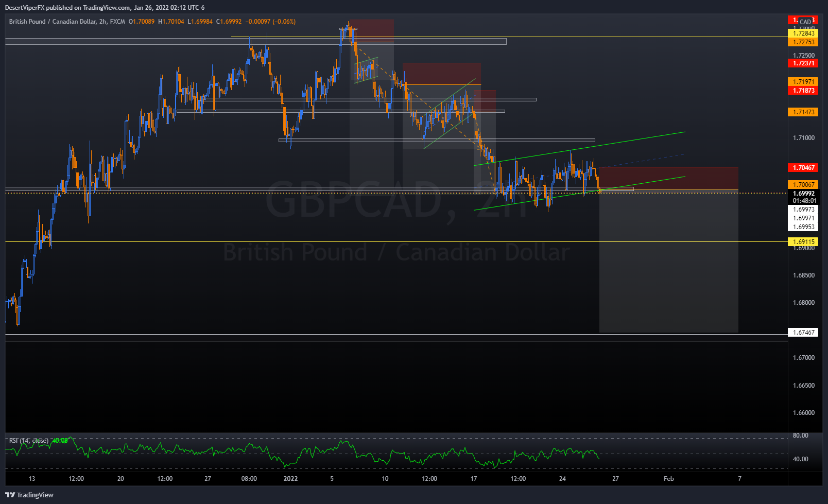Image resolution: width=828 pixels, height=504 pixels.
Task: Select the white 1.67467 target price label
Action: coord(803,333)
